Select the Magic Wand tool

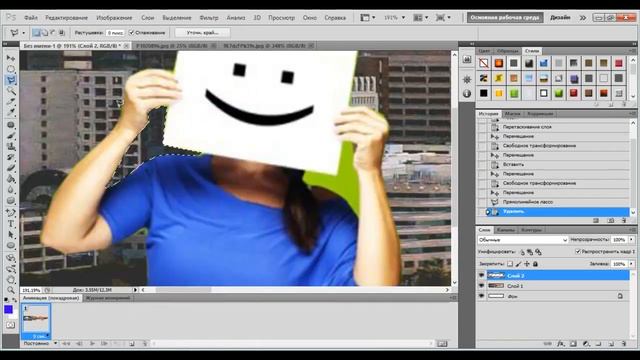pos(11,91)
